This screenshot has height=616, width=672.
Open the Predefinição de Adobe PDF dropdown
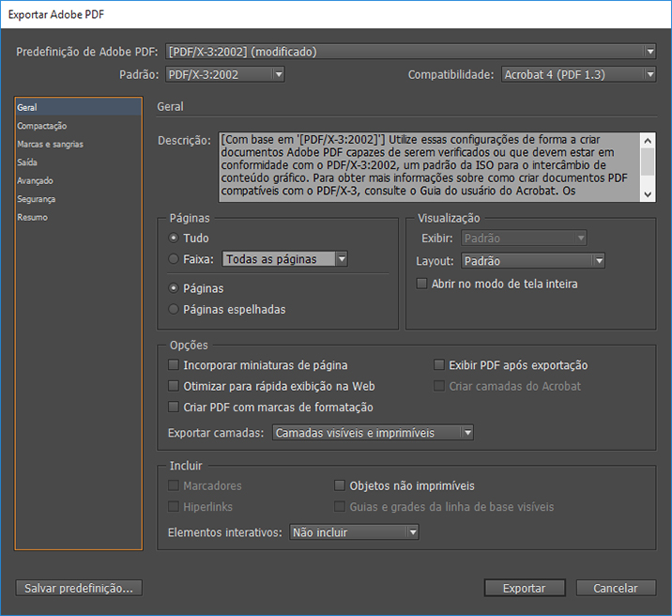click(x=410, y=51)
